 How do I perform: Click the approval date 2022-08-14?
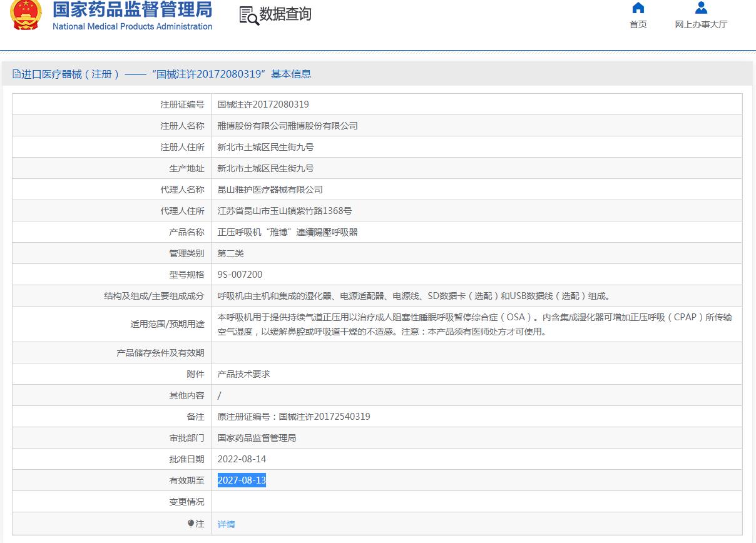click(242, 459)
